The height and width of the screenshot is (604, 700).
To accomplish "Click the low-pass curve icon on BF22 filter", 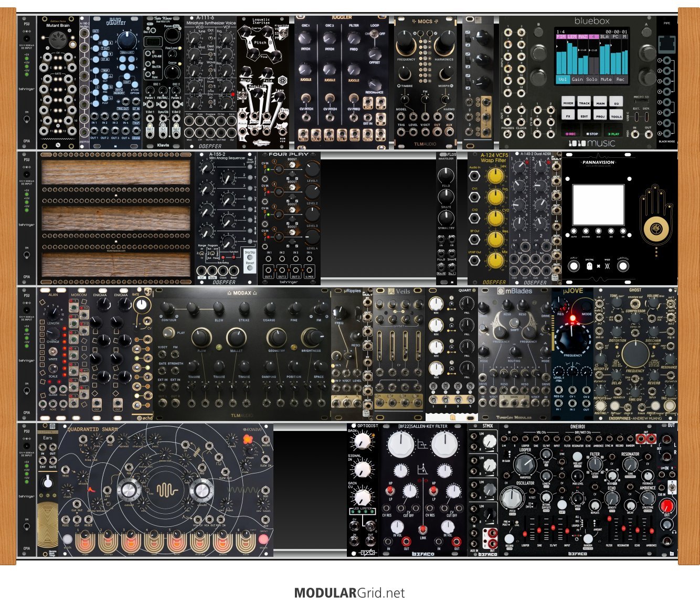I will [422, 444].
